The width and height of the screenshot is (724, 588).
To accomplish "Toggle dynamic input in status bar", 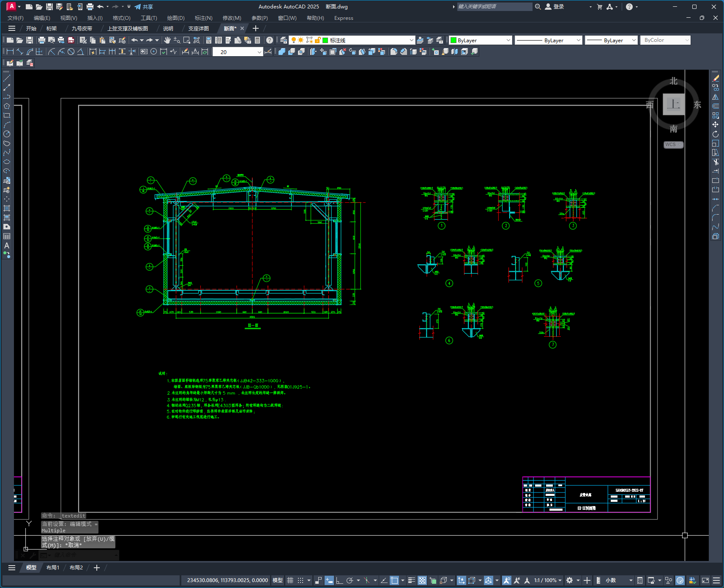I will pos(329,580).
